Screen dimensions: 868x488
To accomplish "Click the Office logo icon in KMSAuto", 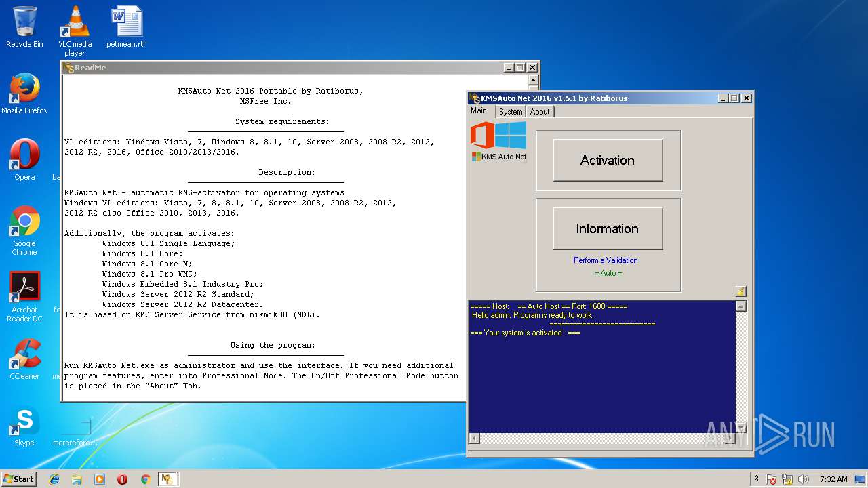I will point(481,135).
